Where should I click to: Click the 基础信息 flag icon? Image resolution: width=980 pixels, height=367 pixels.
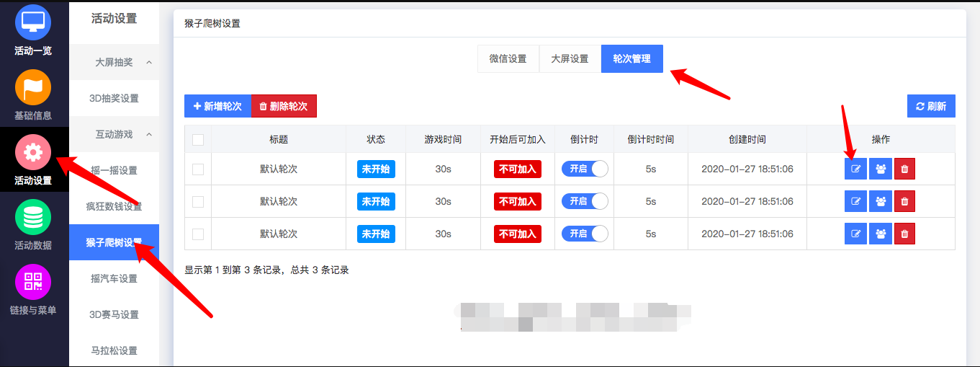[33, 87]
